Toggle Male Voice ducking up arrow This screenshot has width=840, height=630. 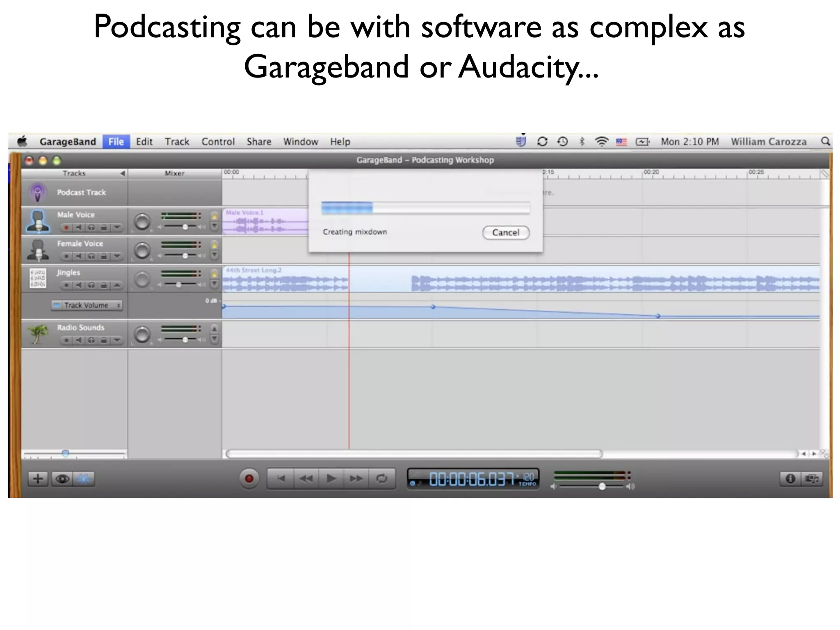pyautogui.click(x=214, y=216)
